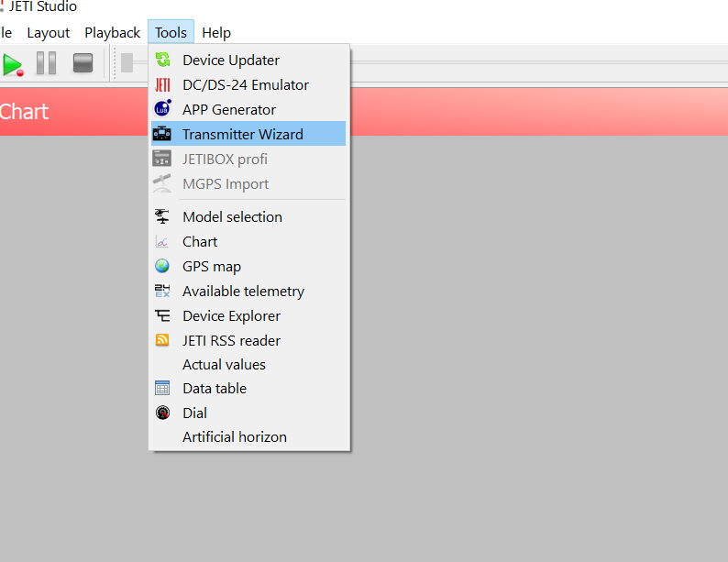The height and width of the screenshot is (562, 728).
Task: Close the open Tools menu
Action: click(x=171, y=32)
